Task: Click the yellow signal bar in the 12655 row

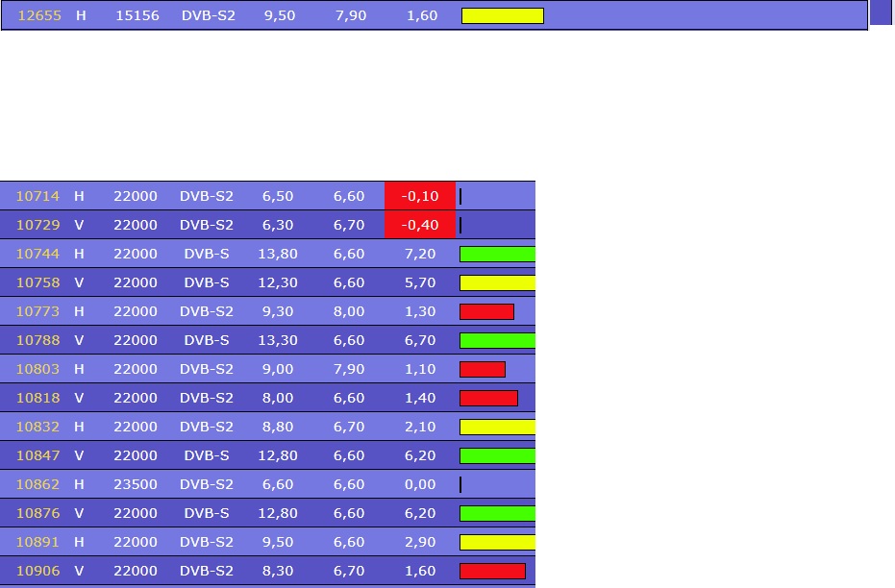Action: (x=502, y=16)
